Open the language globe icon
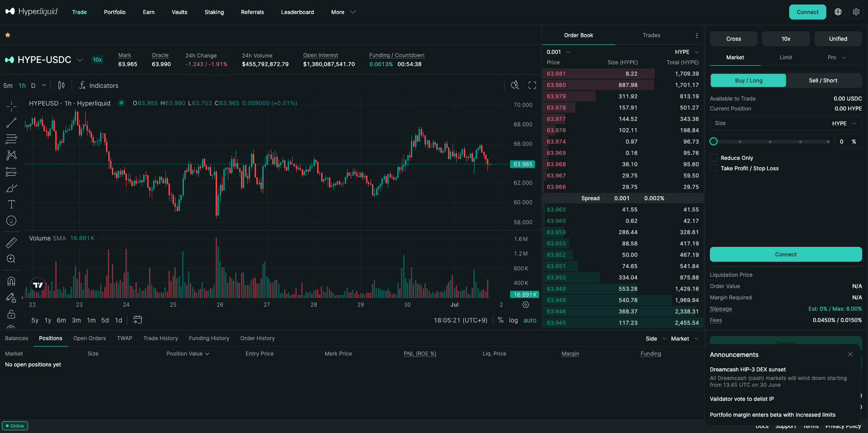This screenshot has height=433, width=868. click(x=838, y=12)
